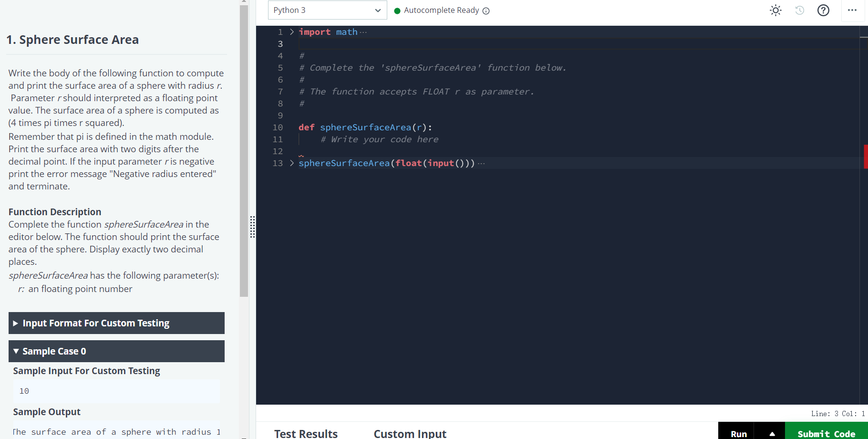Viewport: 868px width, 439px height.
Task: Switch to the Test Results tab
Action: click(306, 433)
